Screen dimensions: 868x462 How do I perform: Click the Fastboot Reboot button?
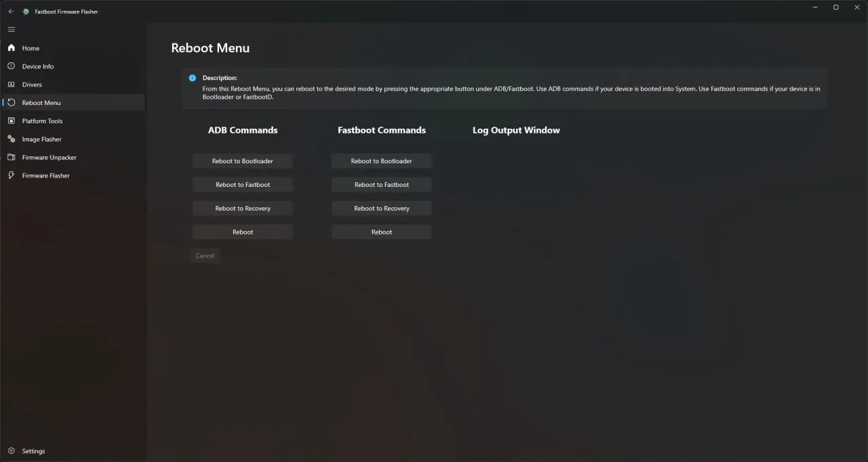click(x=382, y=232)
